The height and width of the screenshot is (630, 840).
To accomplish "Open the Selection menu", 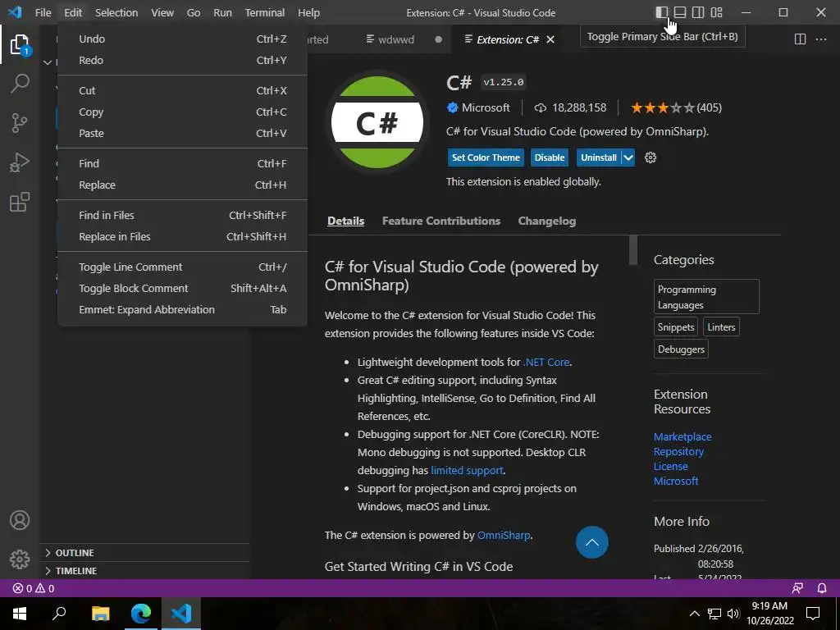I will (116, 12).
